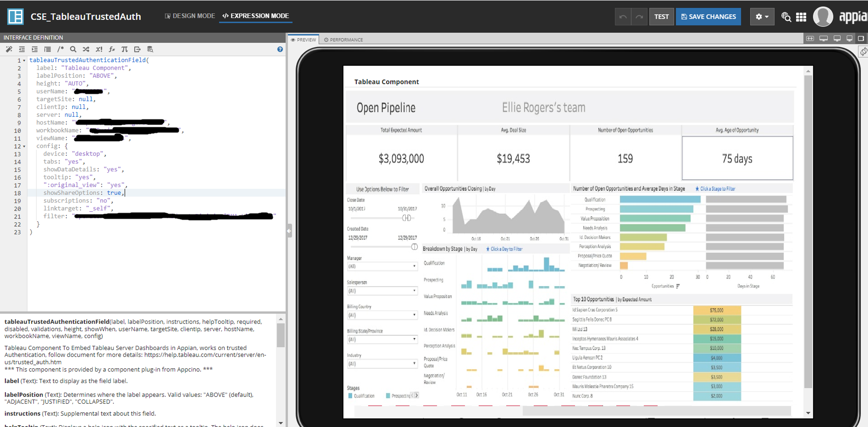Click documentation panel scroll-down arrow
Screen dimensions: 868x427
[x=281, y=423]
